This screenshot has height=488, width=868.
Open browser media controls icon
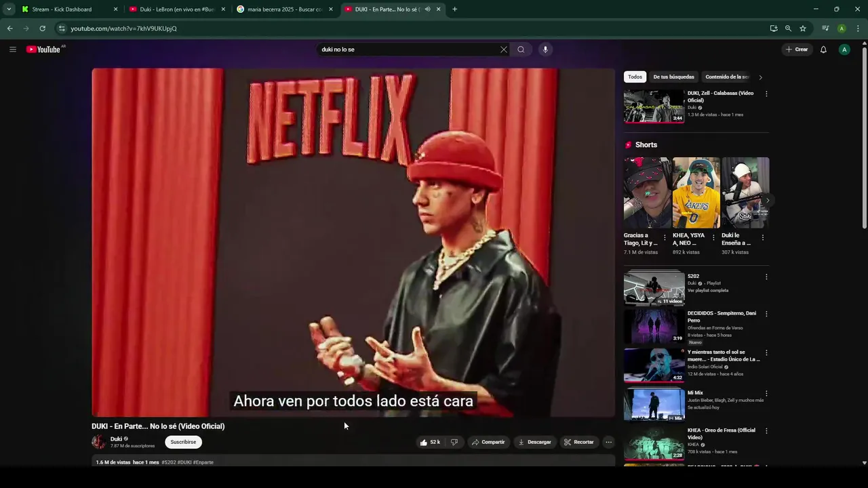point(825,28)
